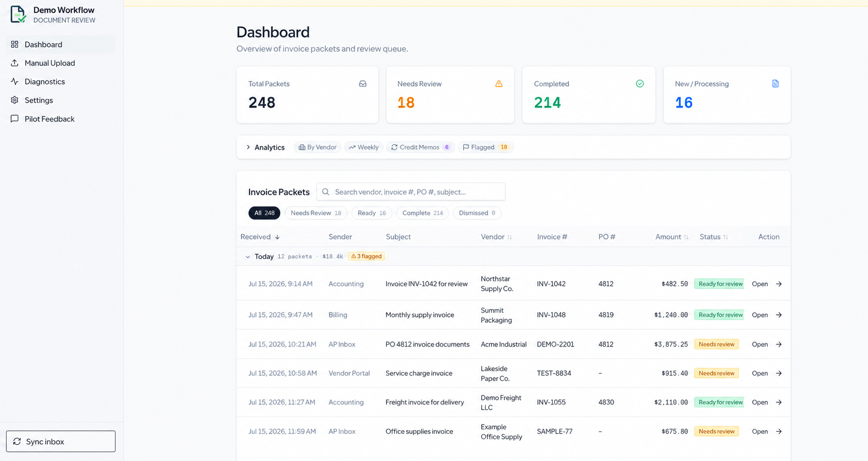Image resolution: width=868 pixels, height=461 pixels.
Task: Click the Demo Workflow document logo icon
Action: pyautogui.click(x=18, y=14)
